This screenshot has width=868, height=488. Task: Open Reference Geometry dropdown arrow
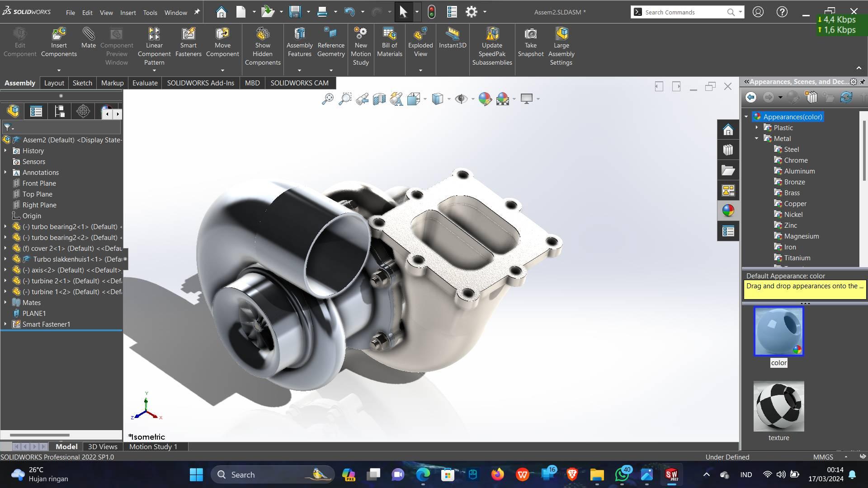[331, 70]
